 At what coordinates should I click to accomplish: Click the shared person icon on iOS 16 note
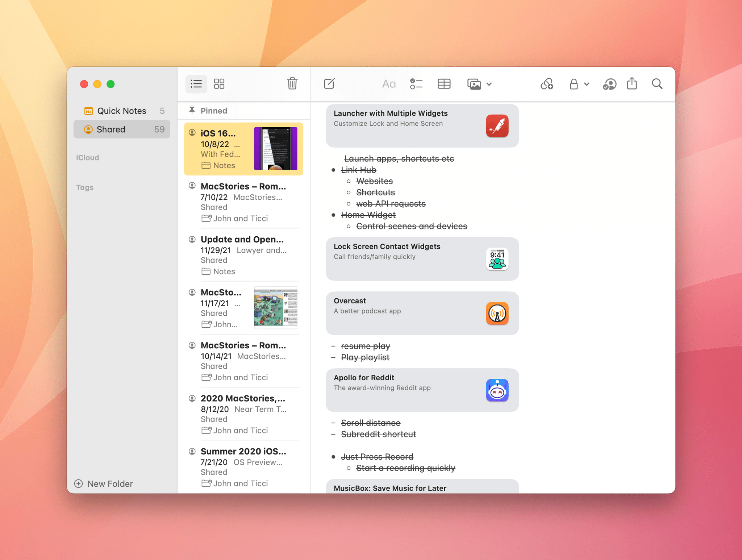pyautogui.click(x=192, y=133)
